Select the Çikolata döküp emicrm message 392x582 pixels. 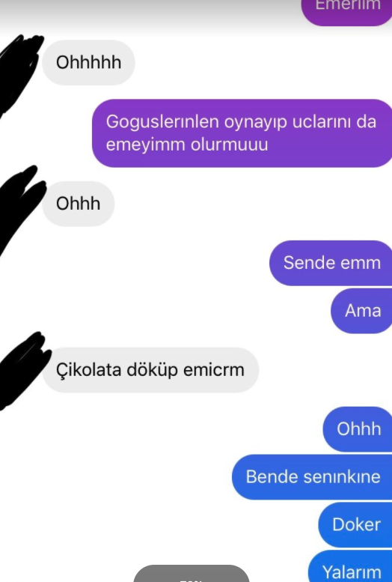150,370
